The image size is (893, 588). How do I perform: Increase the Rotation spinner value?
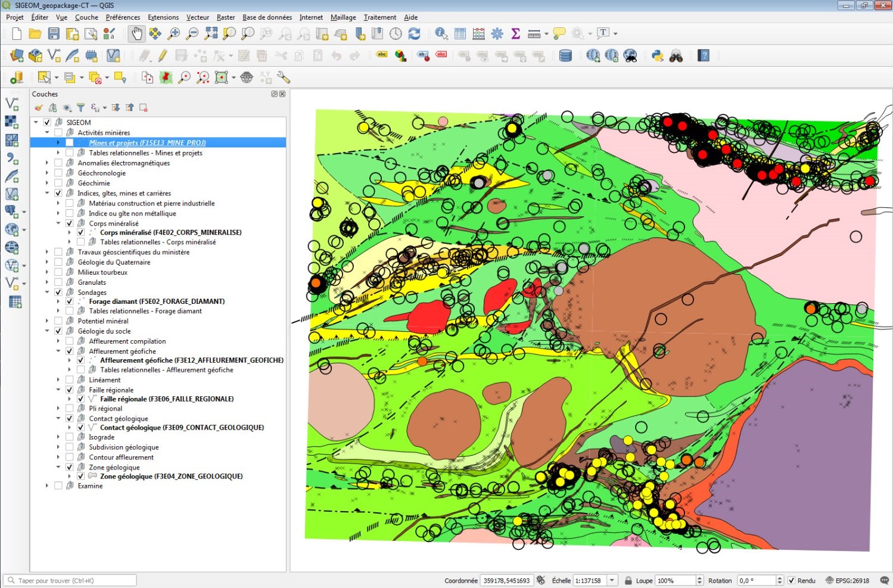(x=780, y=578)
